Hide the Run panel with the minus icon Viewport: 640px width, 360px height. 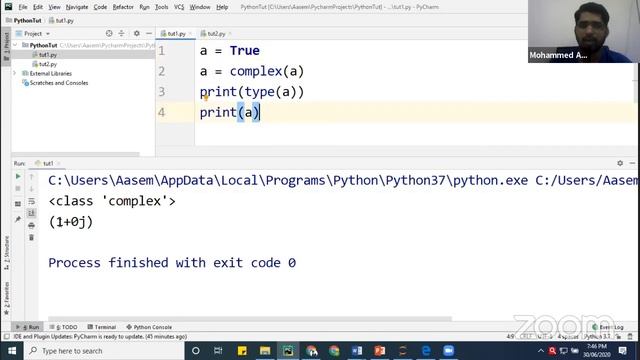coord(632,163)
